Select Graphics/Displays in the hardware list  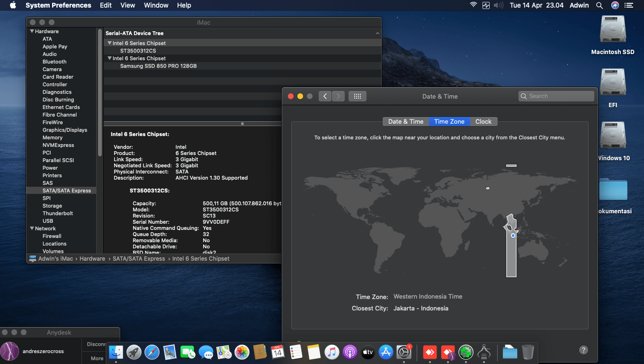65,130
